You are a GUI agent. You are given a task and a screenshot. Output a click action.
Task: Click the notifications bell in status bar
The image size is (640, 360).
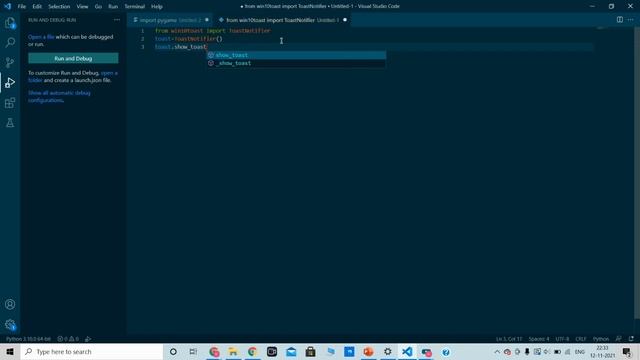631,339
